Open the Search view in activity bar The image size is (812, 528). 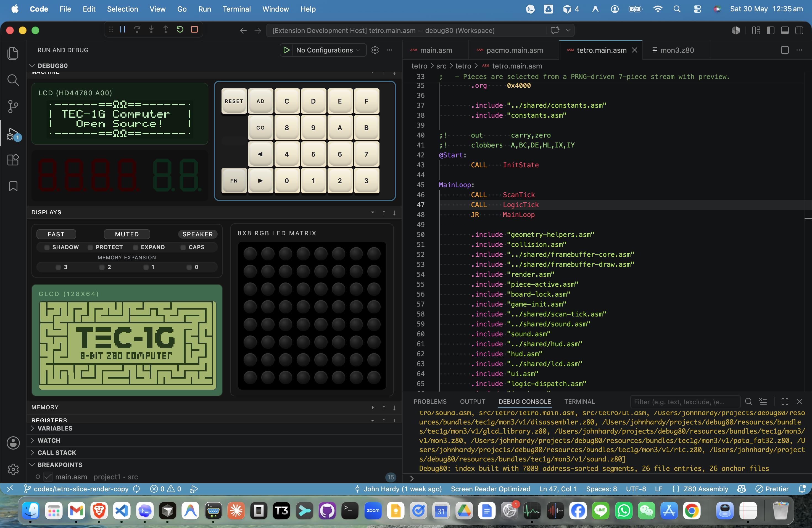pos(13,80)
